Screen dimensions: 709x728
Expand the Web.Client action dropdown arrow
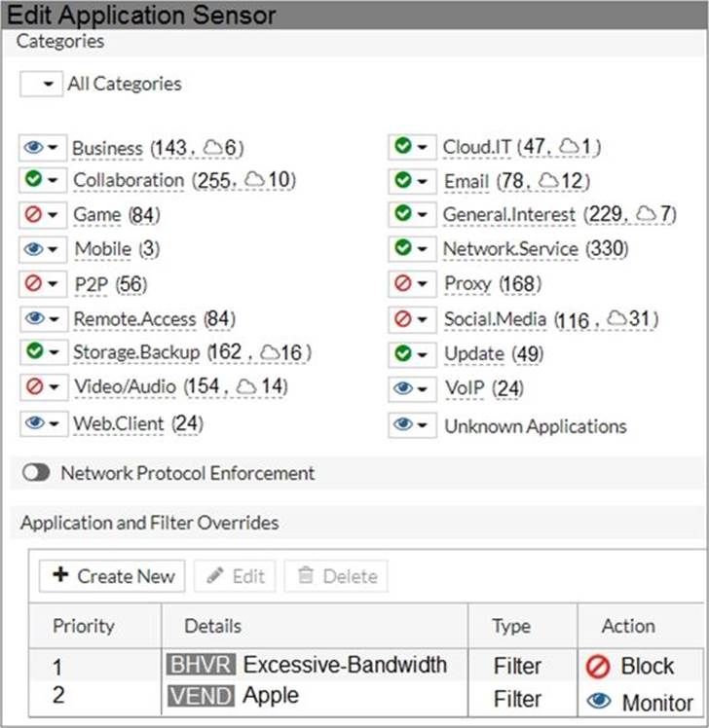pyautogui.click(x=53, y=424)
